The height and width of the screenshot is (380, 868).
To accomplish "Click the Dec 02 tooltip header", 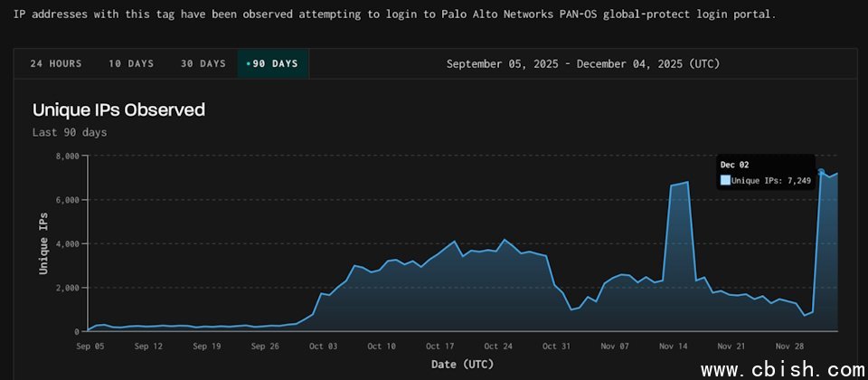I will (733, 165).
